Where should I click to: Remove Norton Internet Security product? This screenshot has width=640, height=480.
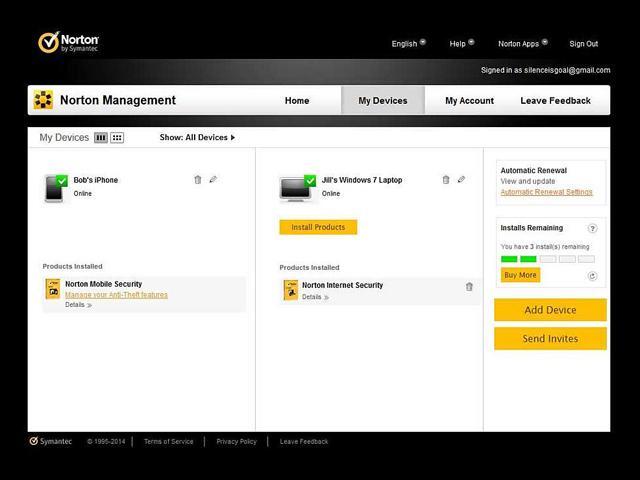469,287
